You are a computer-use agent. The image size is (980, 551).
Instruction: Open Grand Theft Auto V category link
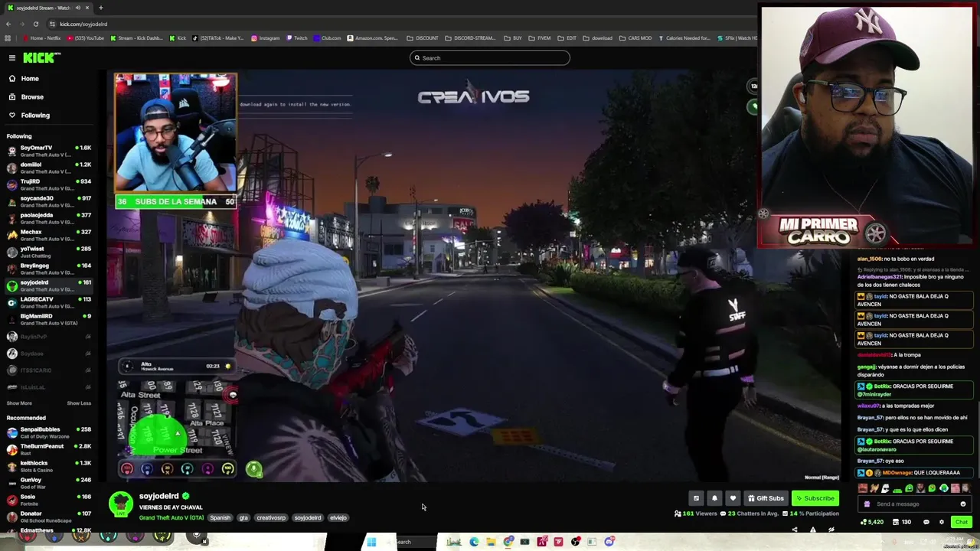(x=171, y=518)
